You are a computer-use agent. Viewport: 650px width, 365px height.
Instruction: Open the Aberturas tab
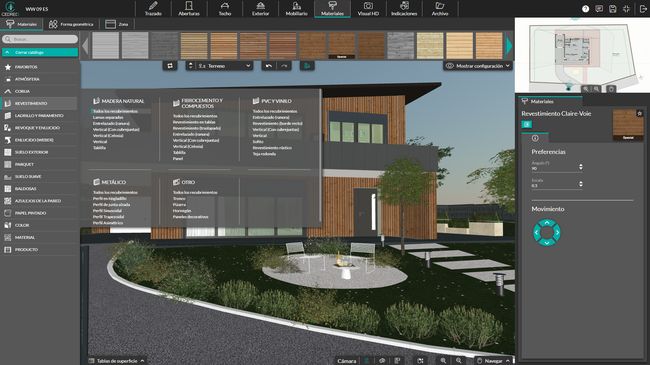click(x=189, y=9)
